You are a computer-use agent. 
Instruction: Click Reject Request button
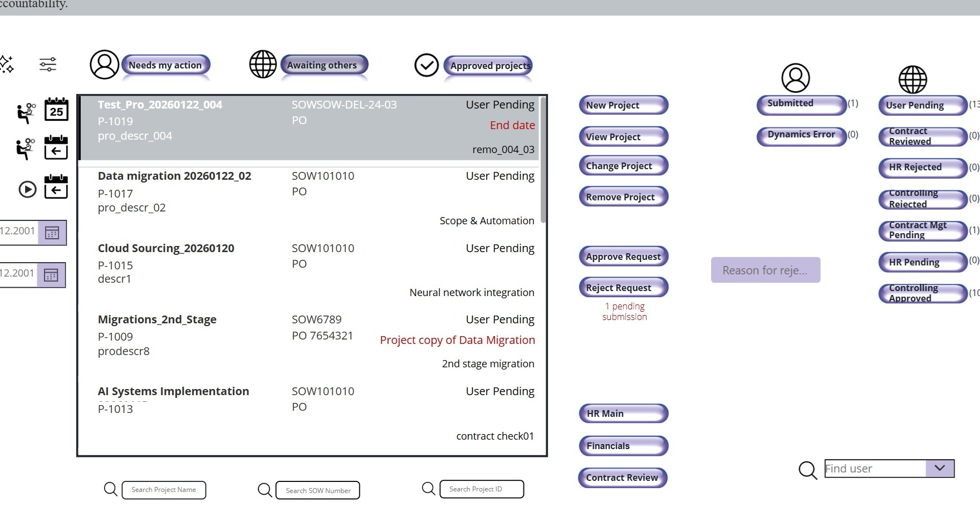(x=624, y=288)
